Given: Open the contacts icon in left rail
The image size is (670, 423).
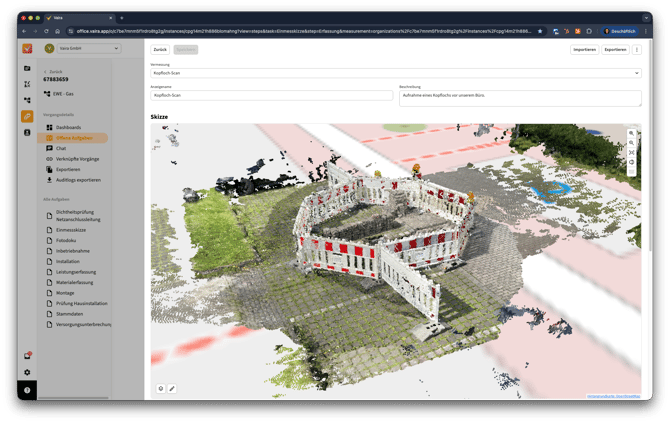Looking at the screenshot, I should (x=27, y=132).
